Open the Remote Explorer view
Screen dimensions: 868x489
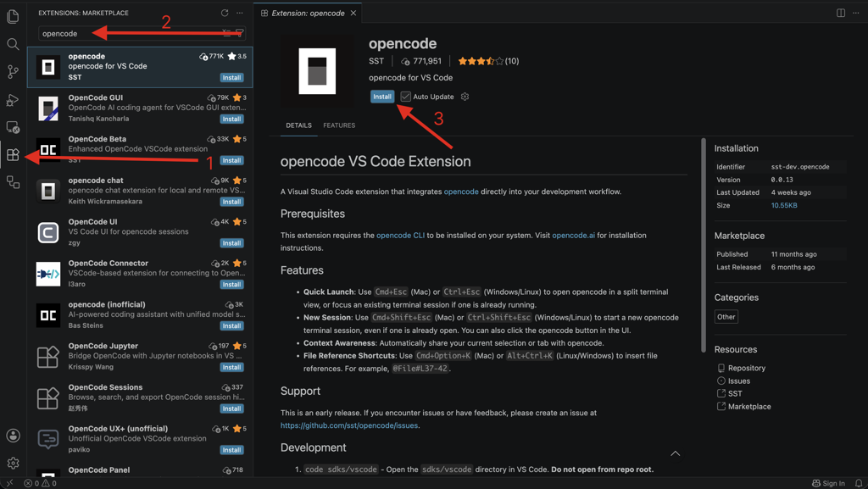(x=13, y=127)
